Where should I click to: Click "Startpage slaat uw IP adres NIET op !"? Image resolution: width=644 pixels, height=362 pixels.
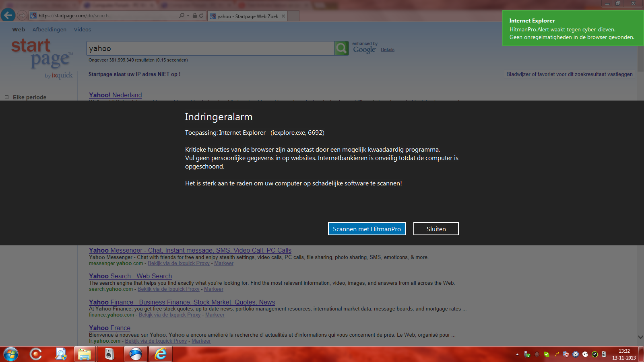[x=134, y=74]
